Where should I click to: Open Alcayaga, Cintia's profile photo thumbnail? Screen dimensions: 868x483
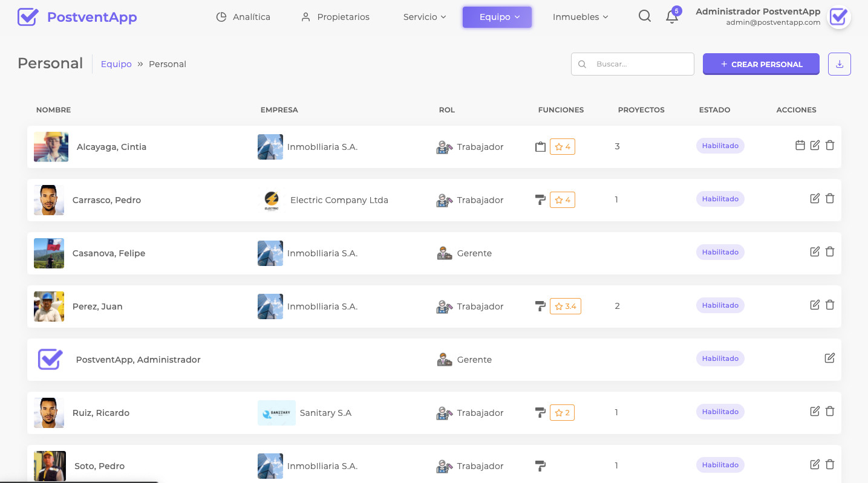tap(51, 147)
